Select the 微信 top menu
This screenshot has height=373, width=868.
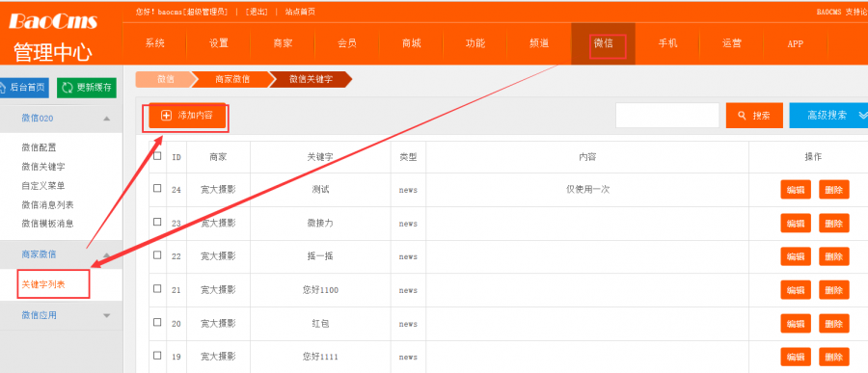point(604,43)
